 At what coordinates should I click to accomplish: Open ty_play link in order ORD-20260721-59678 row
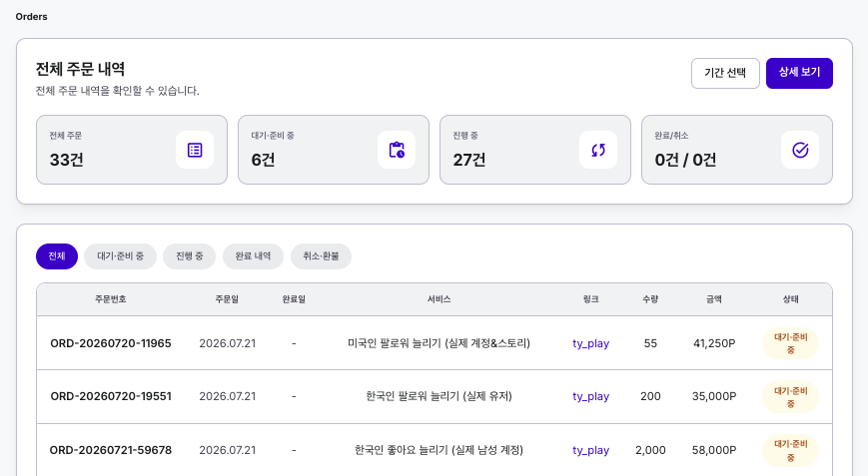coord(590,450)
